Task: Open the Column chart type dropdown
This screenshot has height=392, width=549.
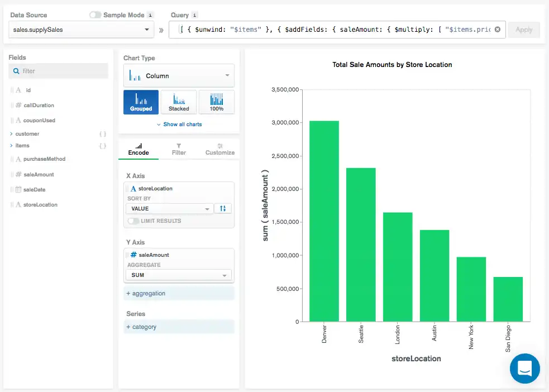Action: (179, 75)
